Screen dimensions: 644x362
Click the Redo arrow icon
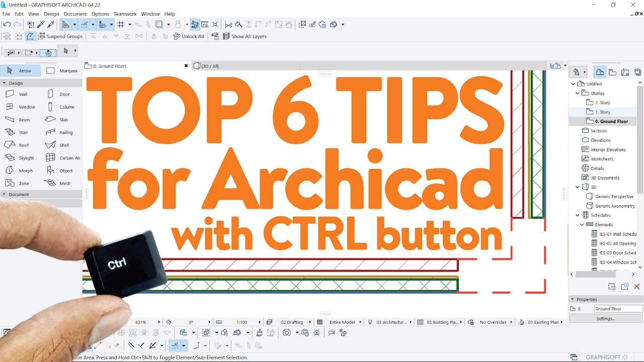[x=17, y=24]
